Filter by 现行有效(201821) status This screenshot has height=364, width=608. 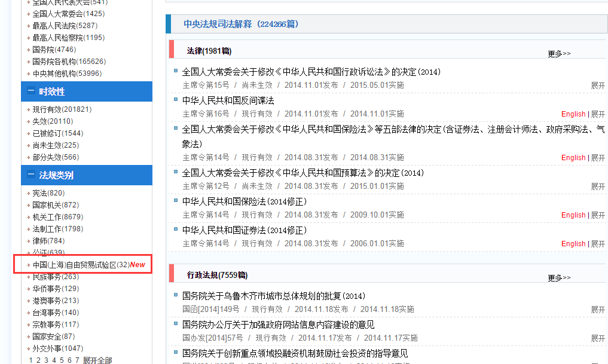62,109
